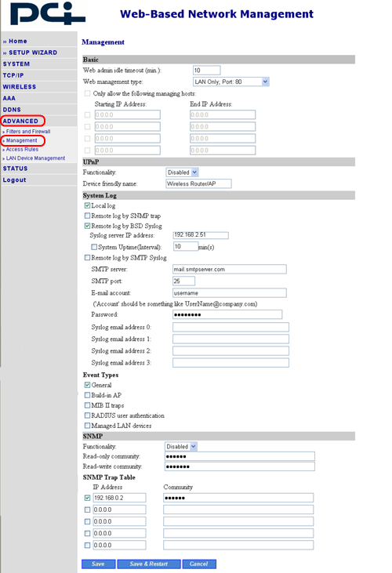Edit the 192.168.0.2 trap IP field

click(x=119, y=498)
